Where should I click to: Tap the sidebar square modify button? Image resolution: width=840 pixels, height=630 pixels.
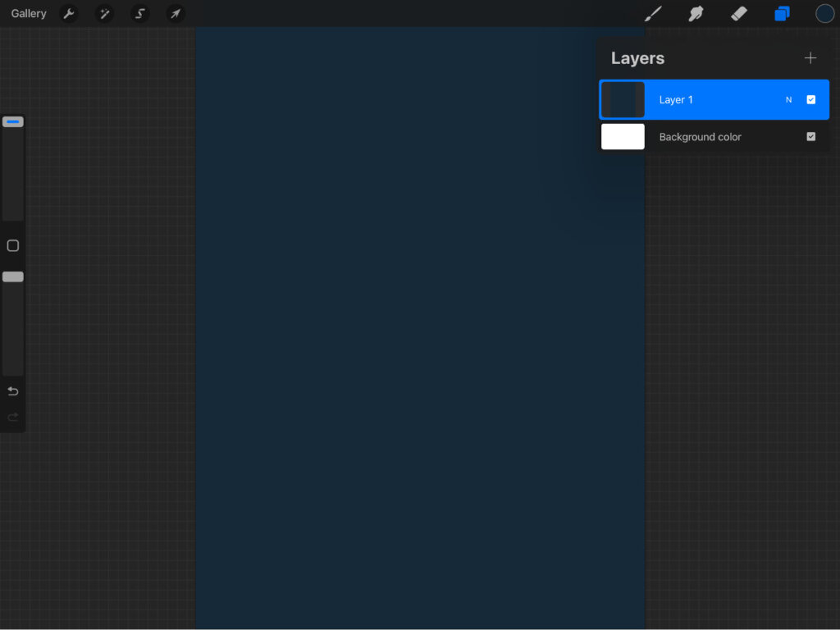13,246
